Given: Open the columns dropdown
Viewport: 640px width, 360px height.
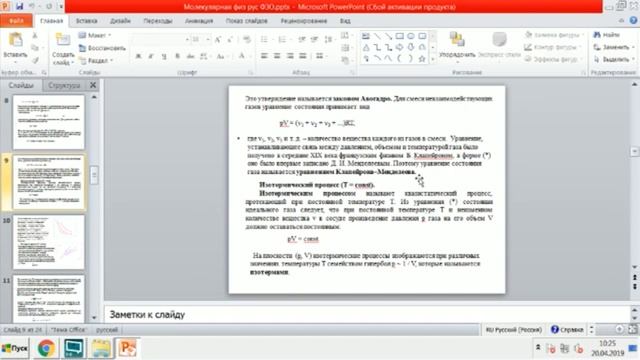Looking at the screenshot, I should (321, 56).
